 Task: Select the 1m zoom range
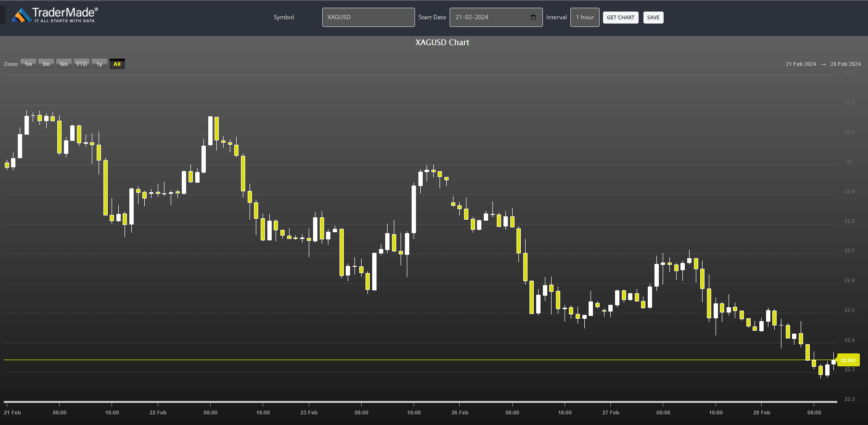click(28, 64)
